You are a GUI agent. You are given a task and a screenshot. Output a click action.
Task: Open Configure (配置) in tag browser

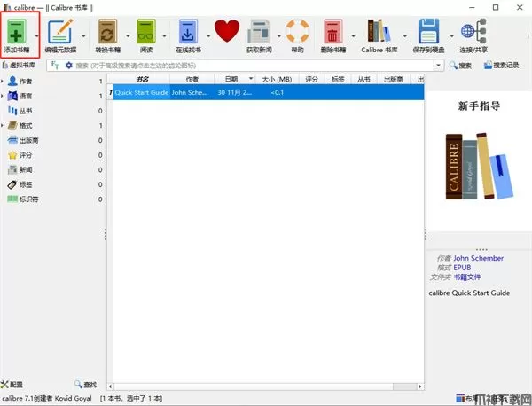(x=12, y=385)
